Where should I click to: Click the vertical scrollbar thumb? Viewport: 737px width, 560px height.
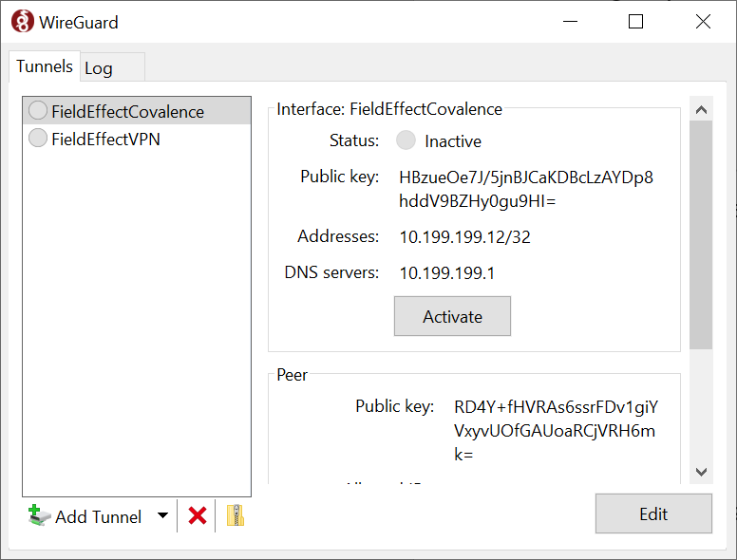(x=701, y=234)
